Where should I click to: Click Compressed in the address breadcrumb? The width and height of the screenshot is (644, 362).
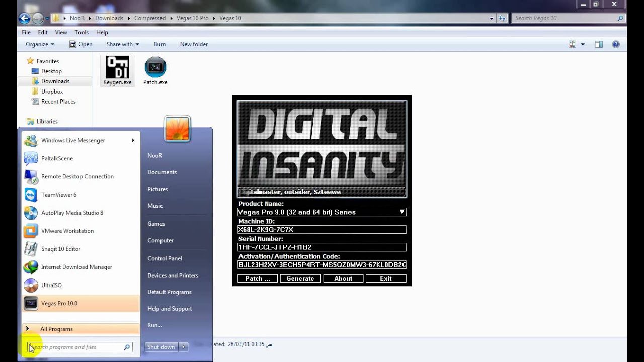pos(150,18)
